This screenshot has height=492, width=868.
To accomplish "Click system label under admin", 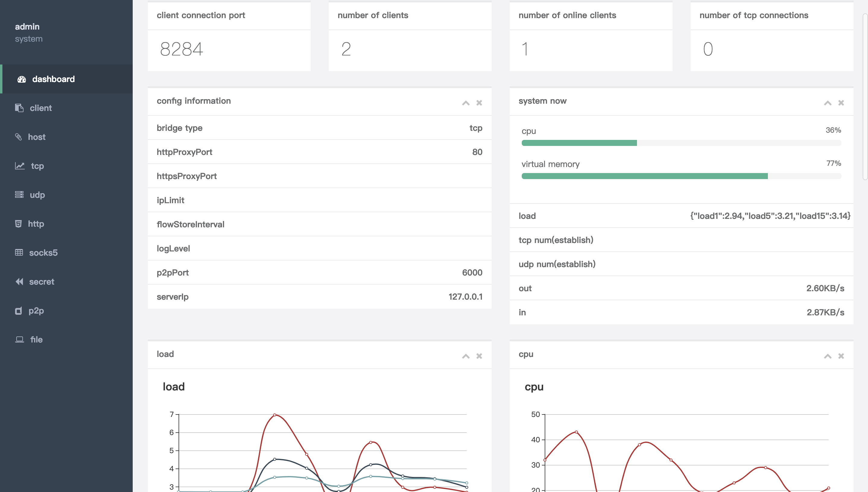I will (28, 38).
